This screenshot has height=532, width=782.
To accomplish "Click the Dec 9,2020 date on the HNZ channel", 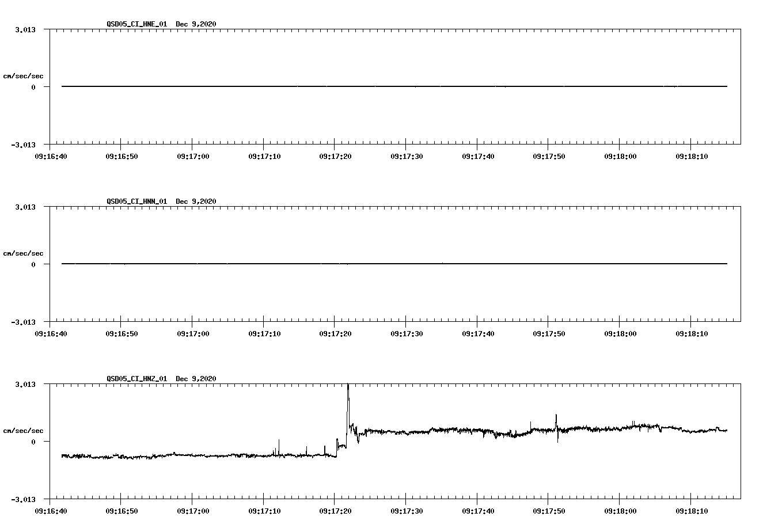I will pyautogui.click(x=196, y=379).
